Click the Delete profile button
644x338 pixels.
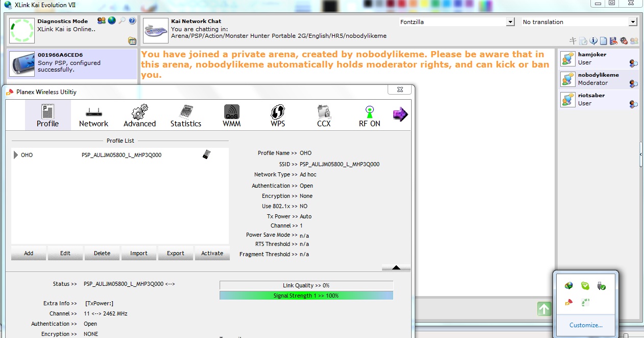click(102, 253)
